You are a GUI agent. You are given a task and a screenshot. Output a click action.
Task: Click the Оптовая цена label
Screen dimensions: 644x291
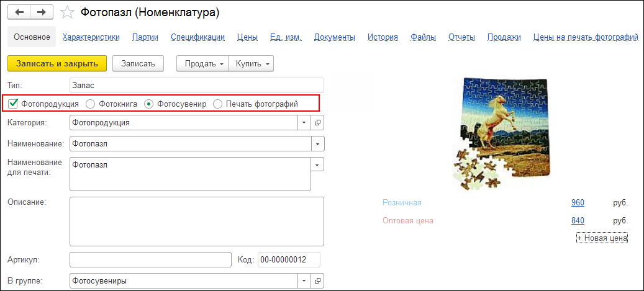[408, 221]
